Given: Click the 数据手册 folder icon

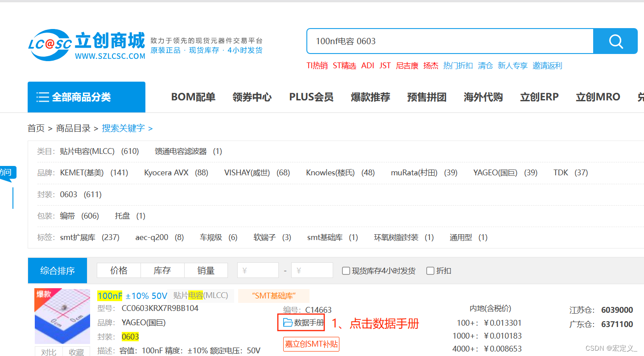Looking at the screenshot, I should [x=288, y=323].
